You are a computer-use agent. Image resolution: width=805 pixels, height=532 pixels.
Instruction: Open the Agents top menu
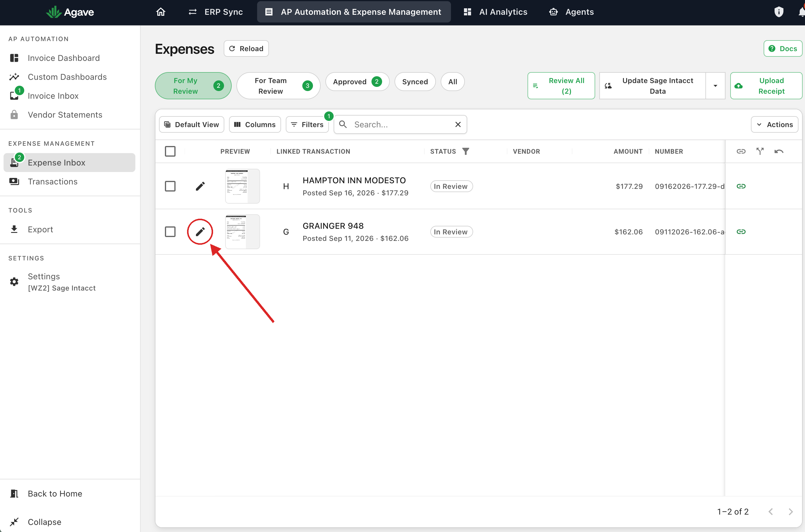click(x=572, y=12)
